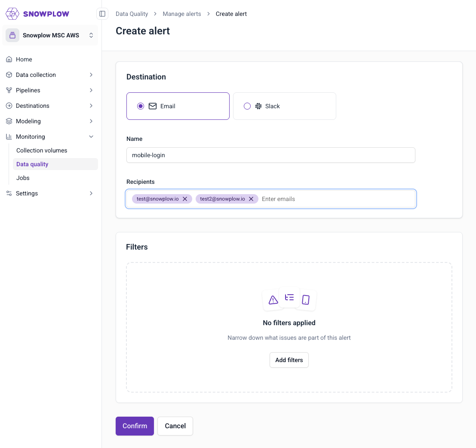This screenshot has width=476, height=448.
Task: Click the Slack icon in Destination options
Action: click(258, 106)
